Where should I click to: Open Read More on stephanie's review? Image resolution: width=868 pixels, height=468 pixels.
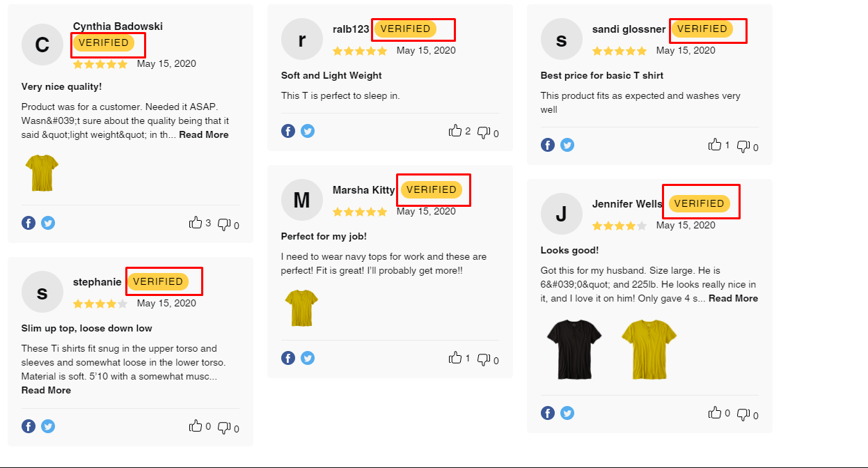46,390
